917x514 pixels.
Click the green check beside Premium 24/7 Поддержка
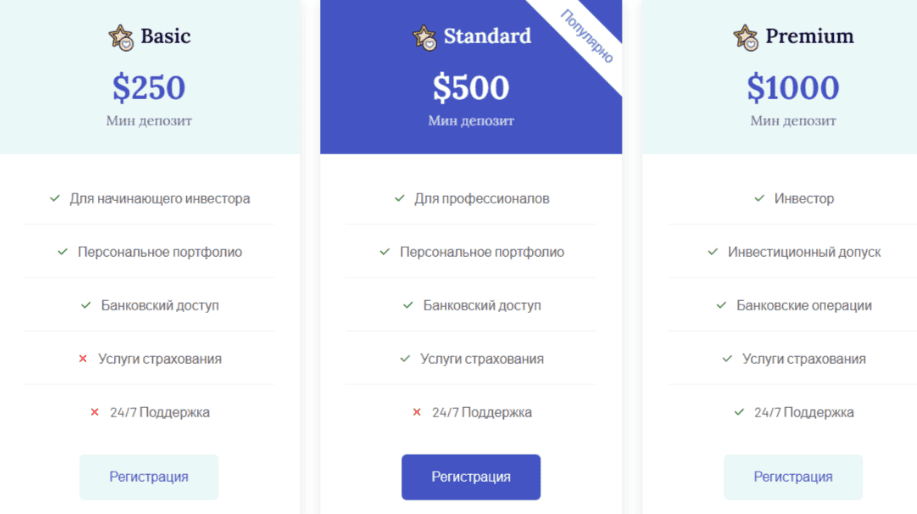pyautogui.click(x=739, y=412)
